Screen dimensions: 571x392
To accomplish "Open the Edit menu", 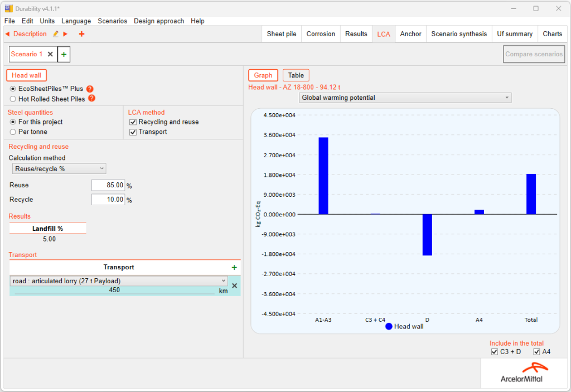I will click(x=27, y=21).
